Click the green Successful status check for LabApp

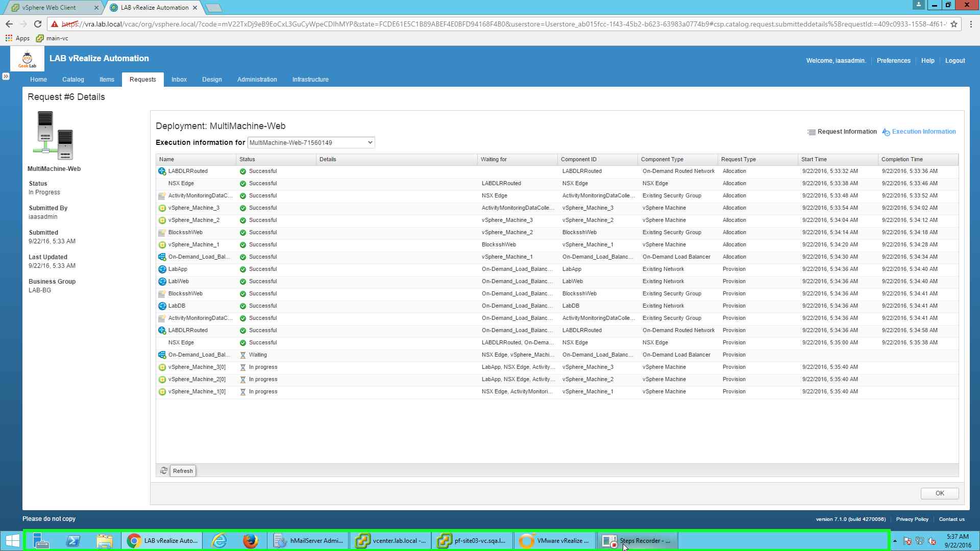242,269
